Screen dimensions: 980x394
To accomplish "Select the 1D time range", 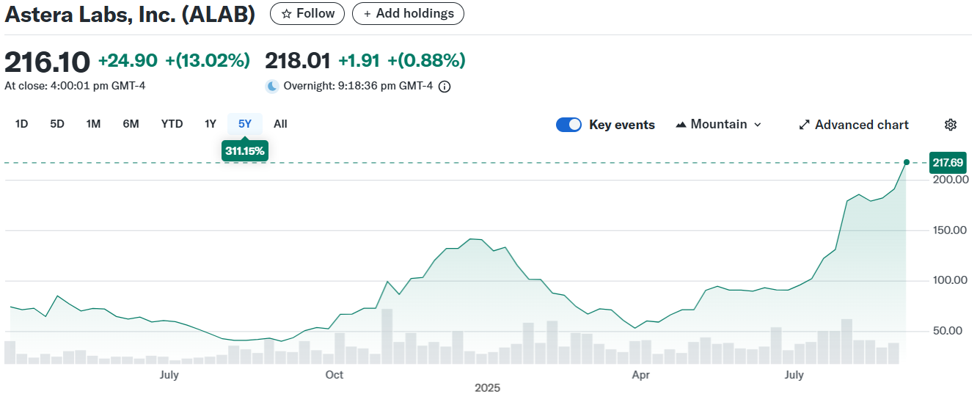I will 21,124.
